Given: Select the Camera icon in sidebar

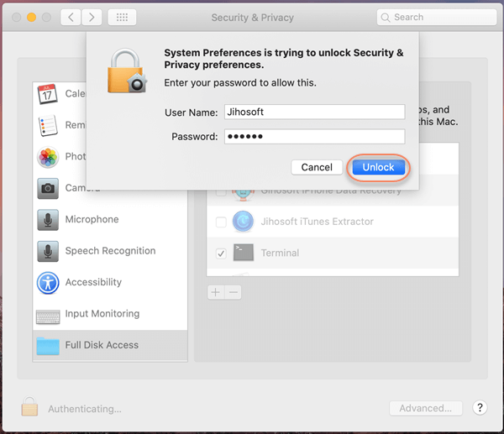Looking at the screenshot, I should 48,188.
